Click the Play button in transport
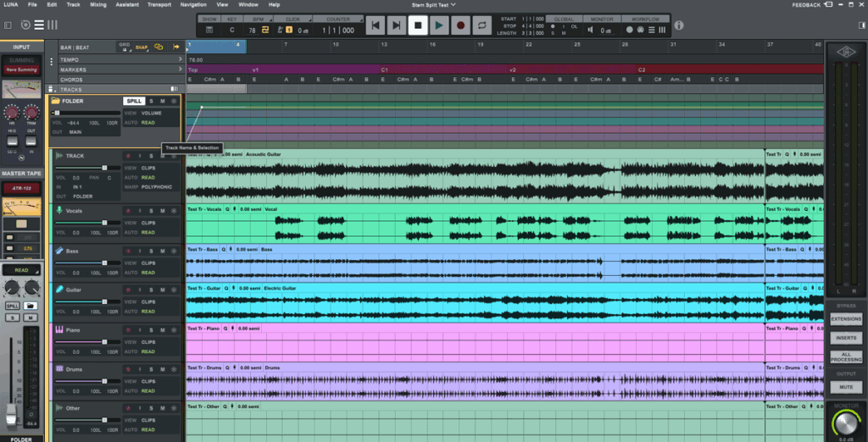Image resolution: width=868 pixels, height=442 pixels. click(439, 25)
